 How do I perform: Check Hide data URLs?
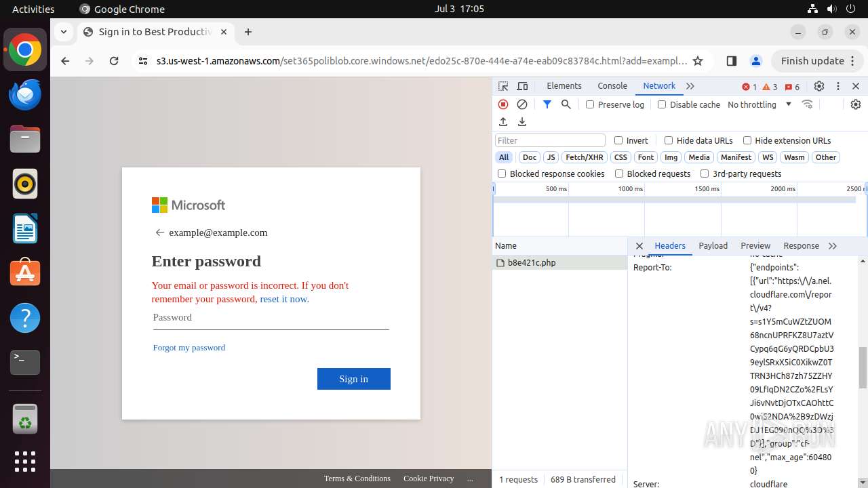[x=669, y=140]
